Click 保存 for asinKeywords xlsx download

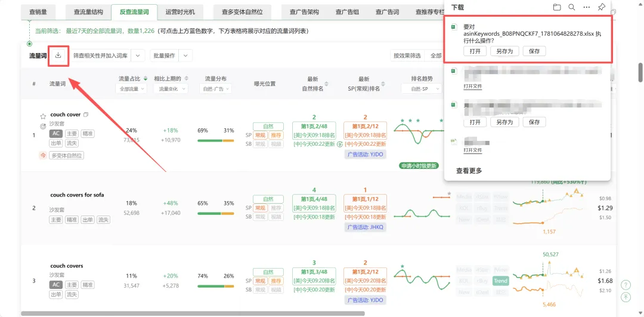coord(534,51)
